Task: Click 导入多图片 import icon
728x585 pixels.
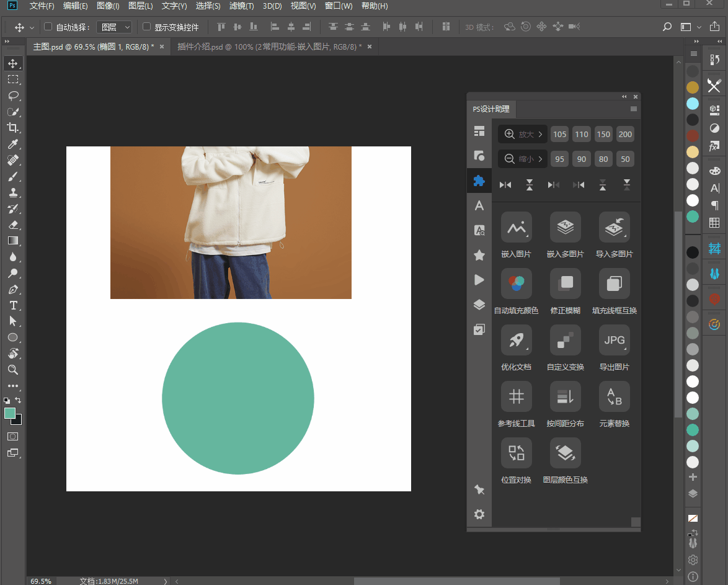Action: [x=615, y=227]
